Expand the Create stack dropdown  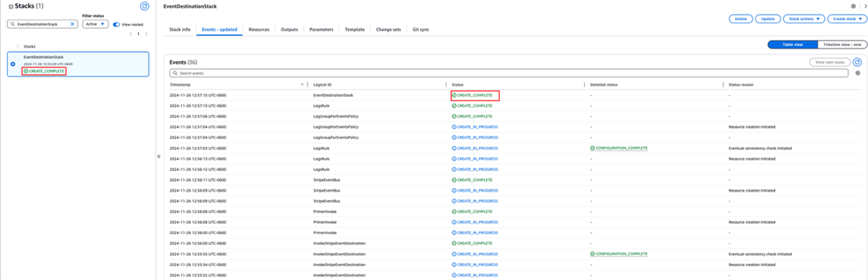pos(847,19)
